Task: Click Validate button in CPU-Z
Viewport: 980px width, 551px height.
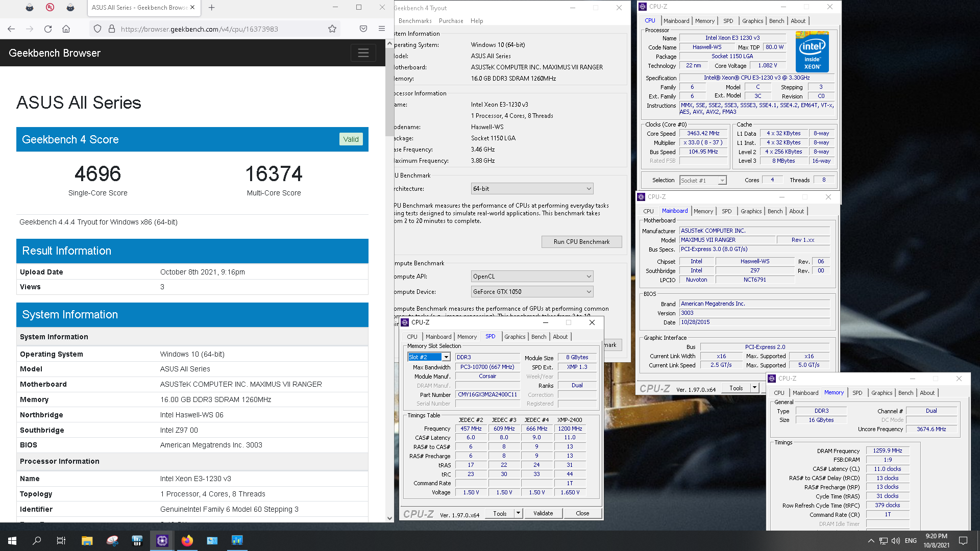Action: point(543,513)
